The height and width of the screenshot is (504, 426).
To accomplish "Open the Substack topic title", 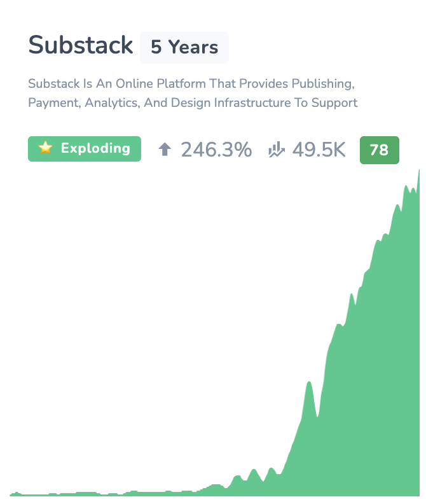I will tap(80, 45).
